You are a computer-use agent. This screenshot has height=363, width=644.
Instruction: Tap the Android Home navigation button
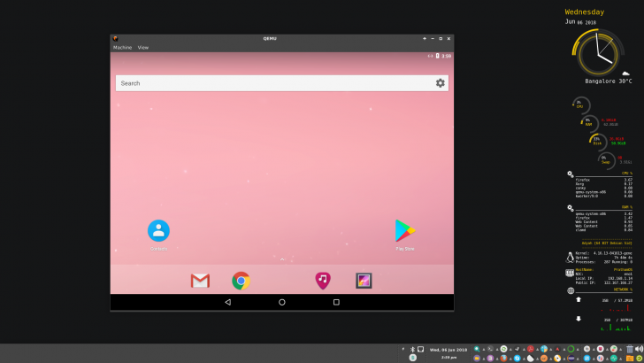point(281,302)
